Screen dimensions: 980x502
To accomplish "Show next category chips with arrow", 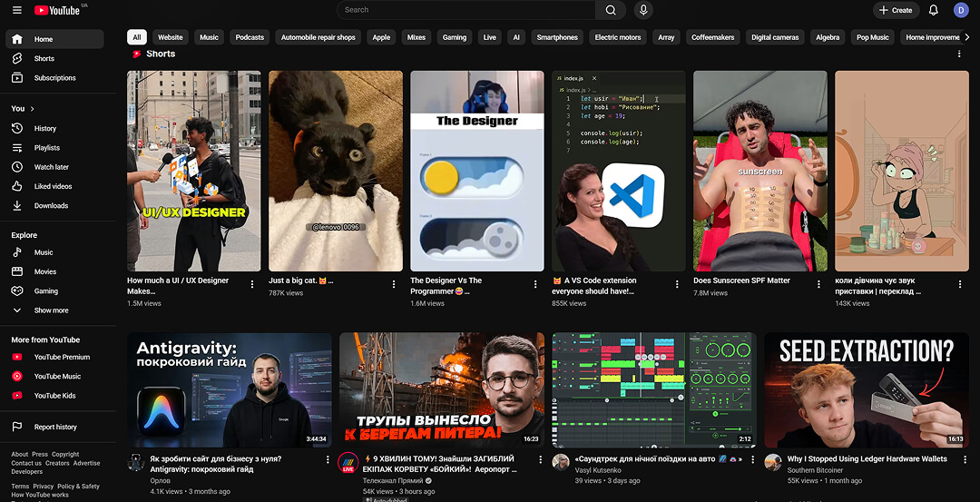I will click(967, 37).
